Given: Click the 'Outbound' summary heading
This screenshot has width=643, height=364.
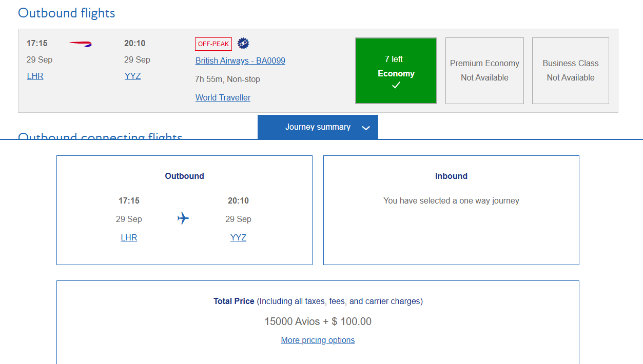Looking at the screenshot, I should click(x=184, y=176).
